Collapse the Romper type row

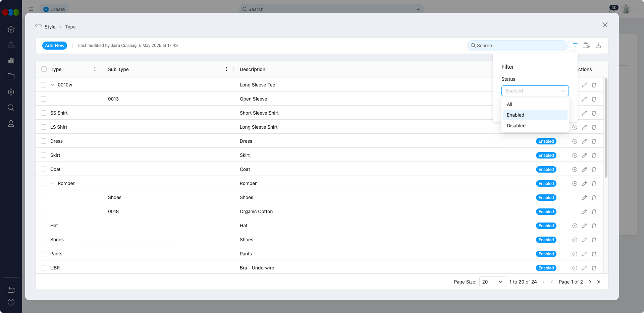(52, 183)
